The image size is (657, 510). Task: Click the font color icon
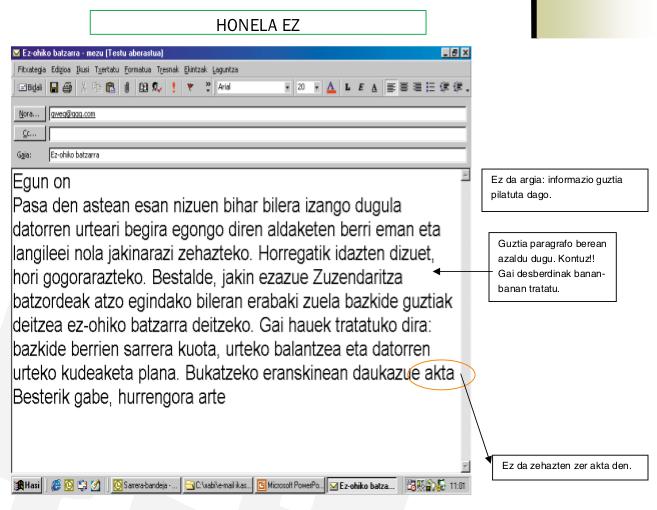tap(329, 87)
